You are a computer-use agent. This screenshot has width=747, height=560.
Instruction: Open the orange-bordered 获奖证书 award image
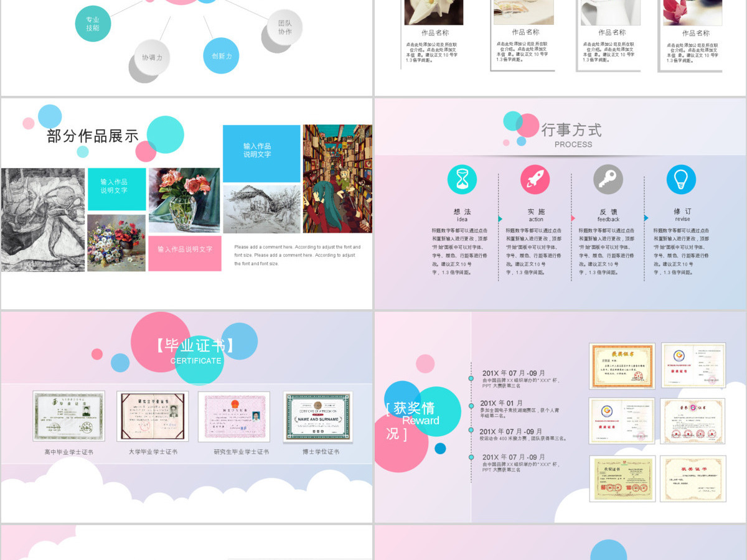tap(622, 365)
